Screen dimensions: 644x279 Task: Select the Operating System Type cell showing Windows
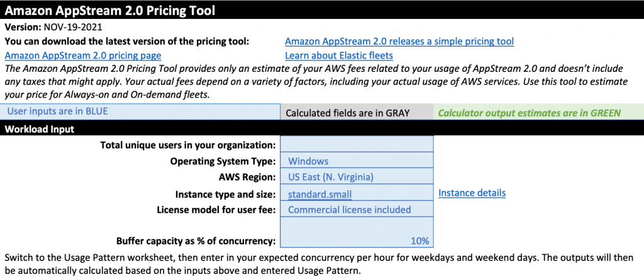click(357, 160)
